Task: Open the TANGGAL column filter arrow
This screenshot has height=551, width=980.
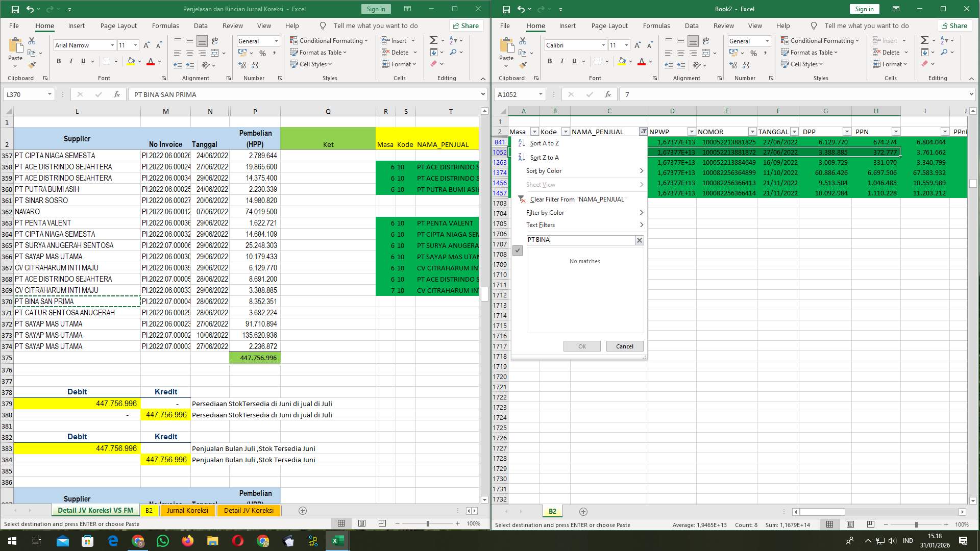Action: coord(794,131)
